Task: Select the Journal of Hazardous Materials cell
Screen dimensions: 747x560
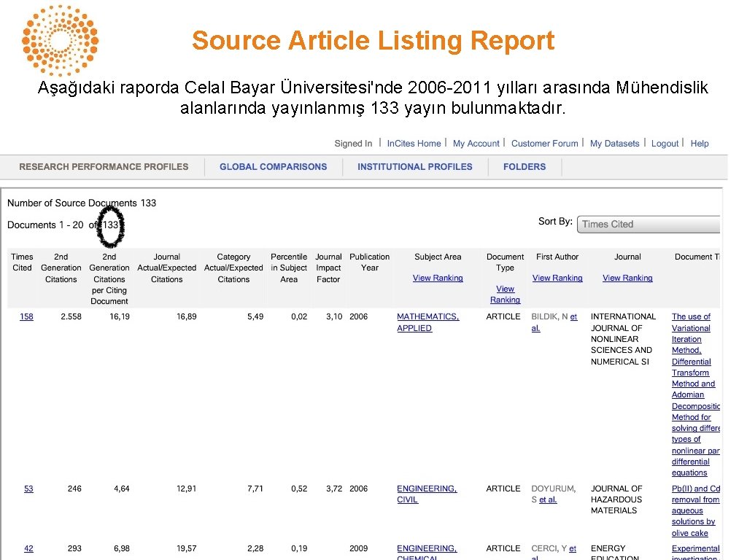Action: [x=616, y=499]
